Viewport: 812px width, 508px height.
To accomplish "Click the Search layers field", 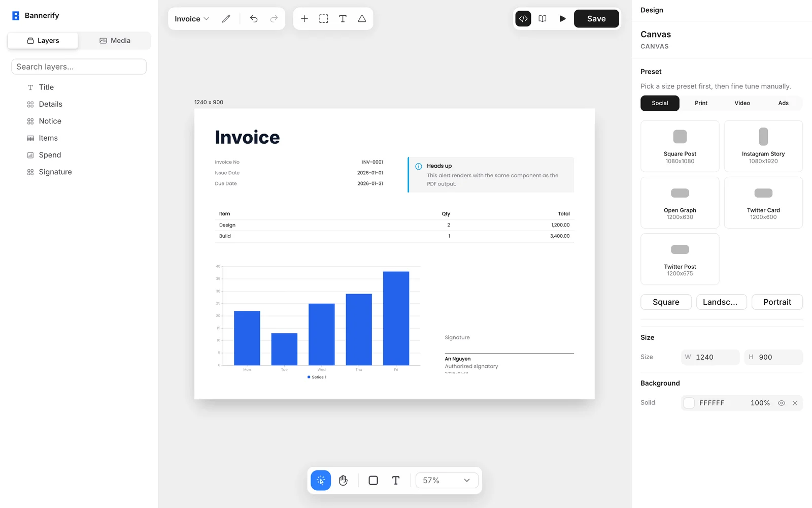I will coord(79,67).
